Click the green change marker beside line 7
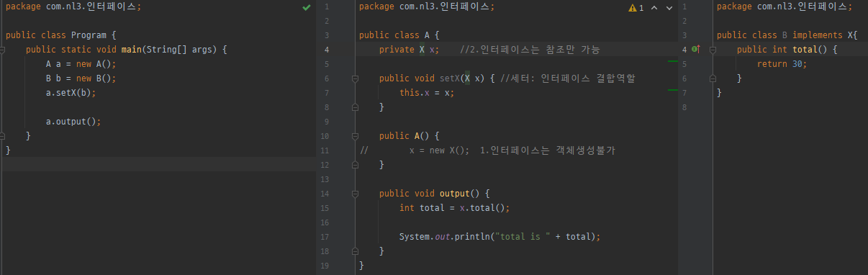Screen dimensions: 868x275 674,91
